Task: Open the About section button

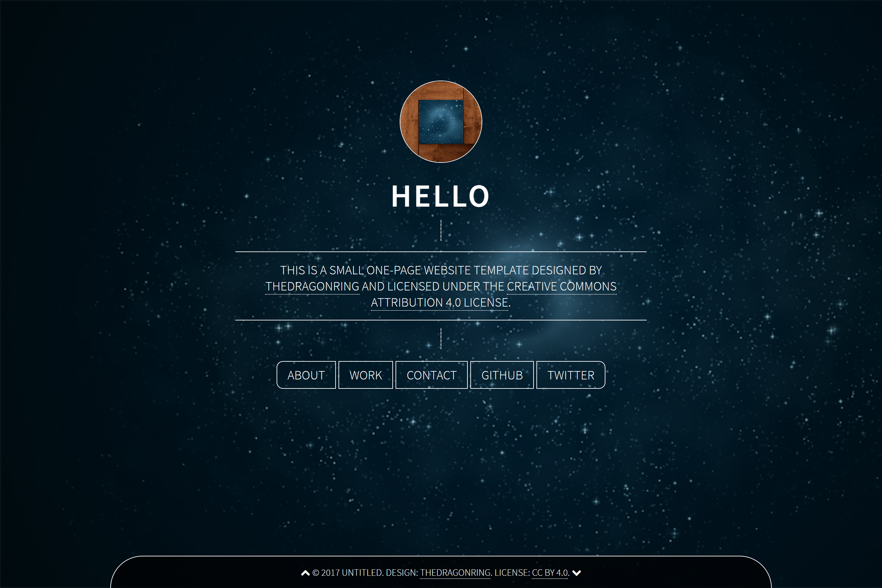Action: pos(306,375)
